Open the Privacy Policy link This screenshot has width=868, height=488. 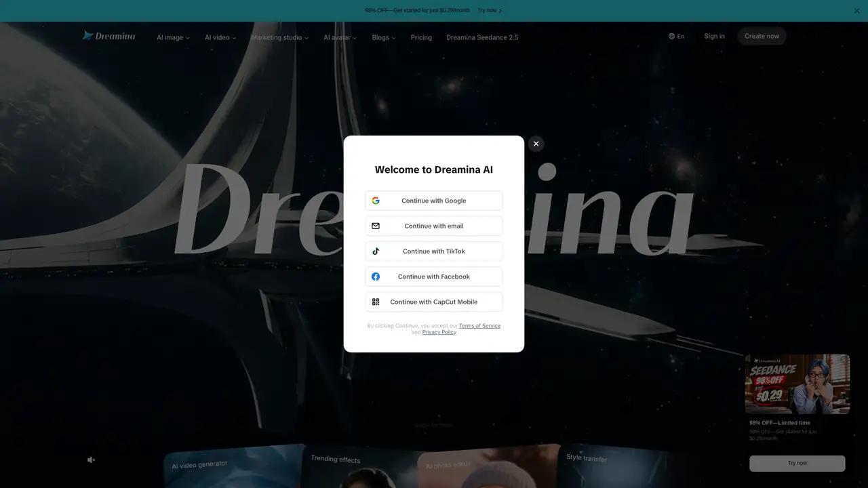pos(439,332)
